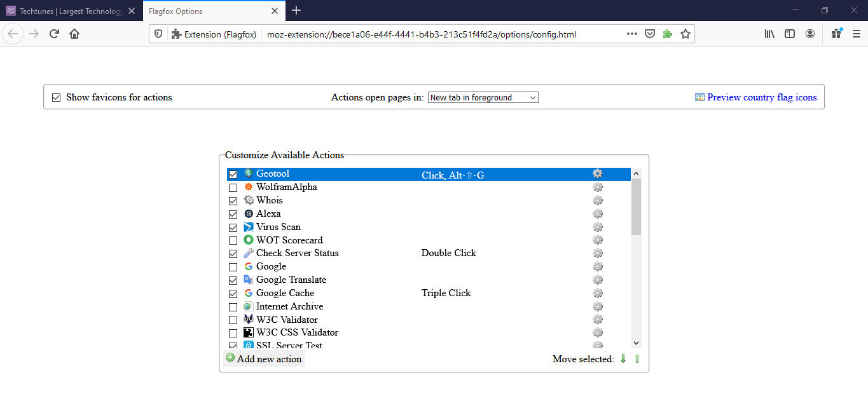Open Firefox Library icon
This screenshot has height=408, width=868.
[769, 34]
